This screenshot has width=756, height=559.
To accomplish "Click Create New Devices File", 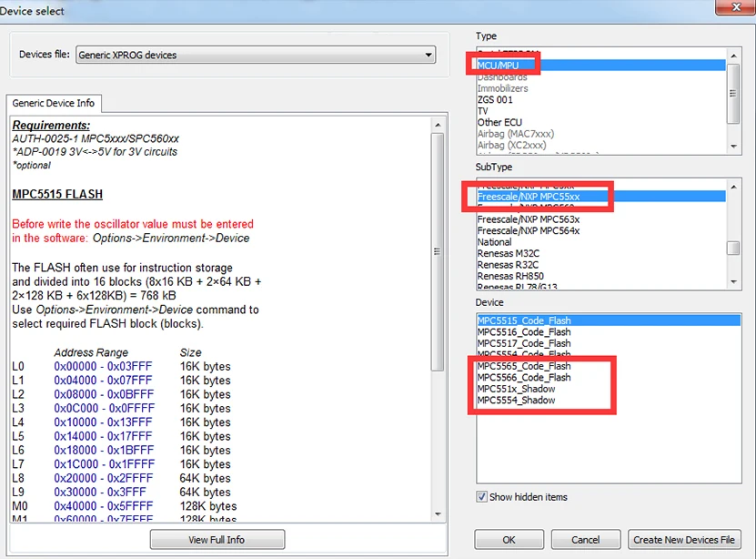I will tap(684, 540).
